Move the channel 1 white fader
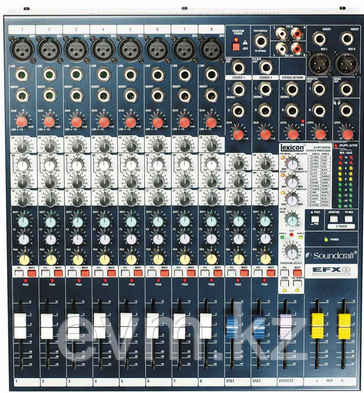 [21, 326]
